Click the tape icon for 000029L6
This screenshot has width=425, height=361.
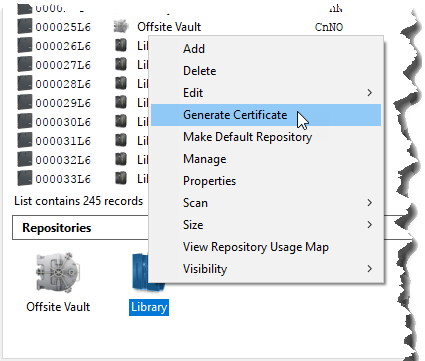pos(25,102)
